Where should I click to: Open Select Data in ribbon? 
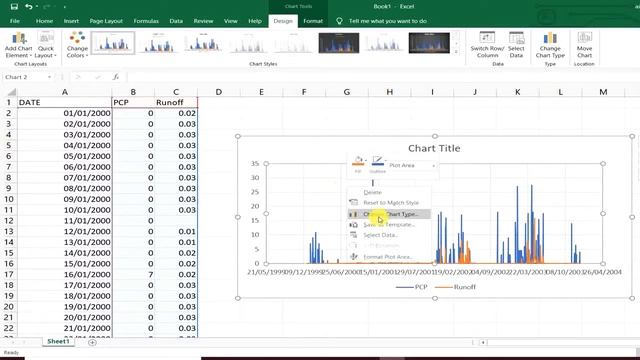(x=516, y=45)
